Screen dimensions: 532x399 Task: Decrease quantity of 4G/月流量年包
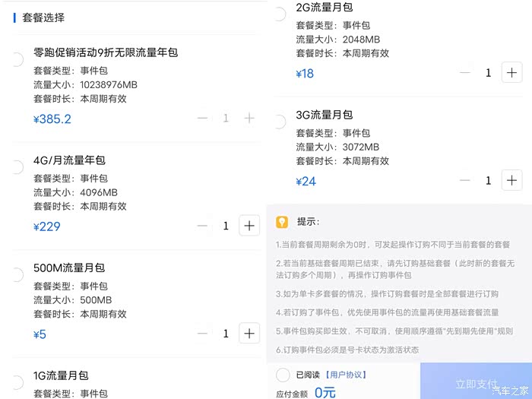(202, 226)
